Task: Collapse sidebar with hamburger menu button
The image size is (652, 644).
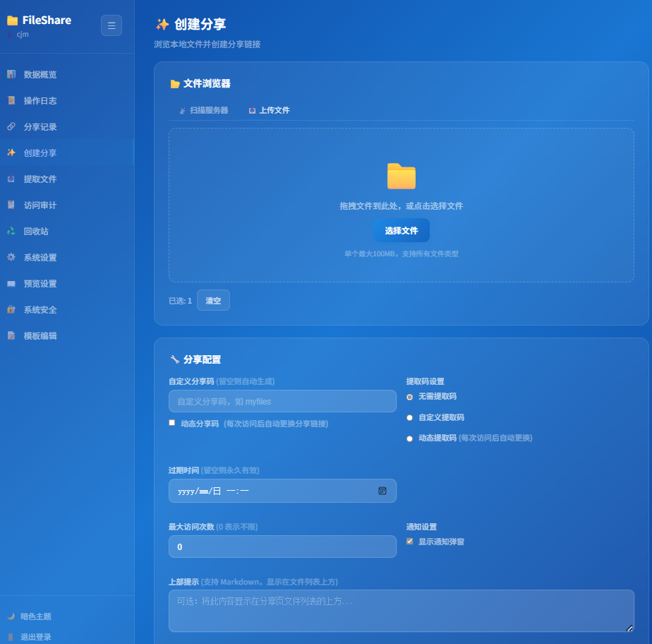Action: 111,25
